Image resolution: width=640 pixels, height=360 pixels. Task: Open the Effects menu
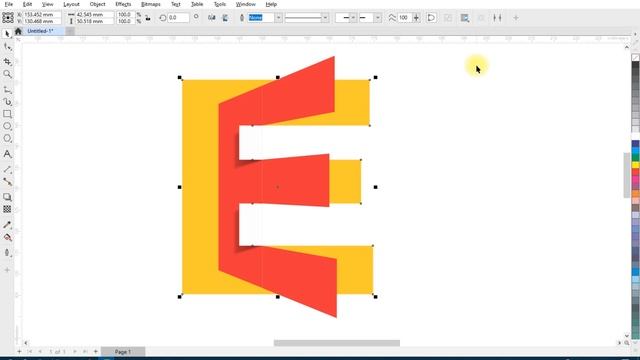click(123, 4)
